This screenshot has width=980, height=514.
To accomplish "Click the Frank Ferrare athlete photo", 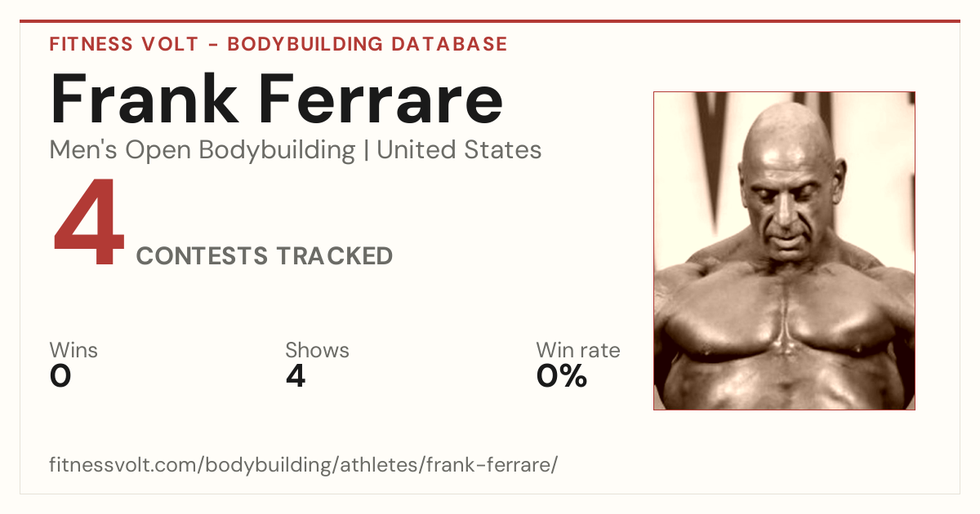I will tap(784, 250).
